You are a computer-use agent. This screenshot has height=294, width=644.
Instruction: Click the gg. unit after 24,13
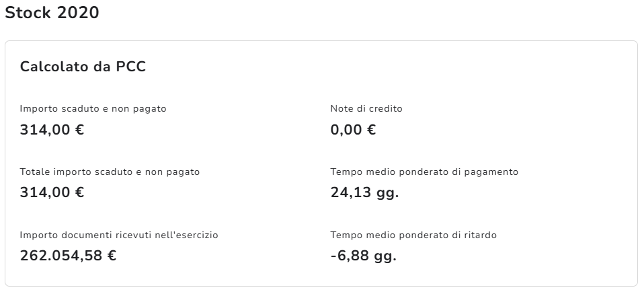[387, 194]
